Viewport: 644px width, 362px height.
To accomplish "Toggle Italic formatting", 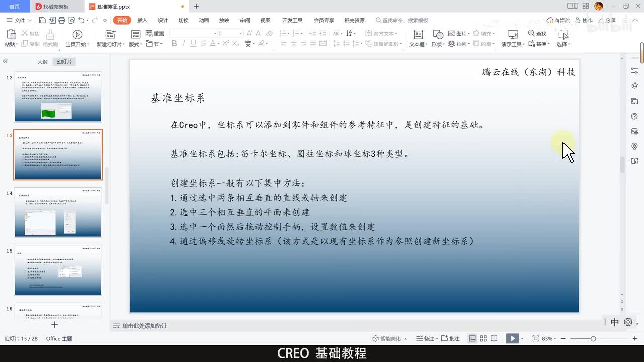I will [184, 44].
